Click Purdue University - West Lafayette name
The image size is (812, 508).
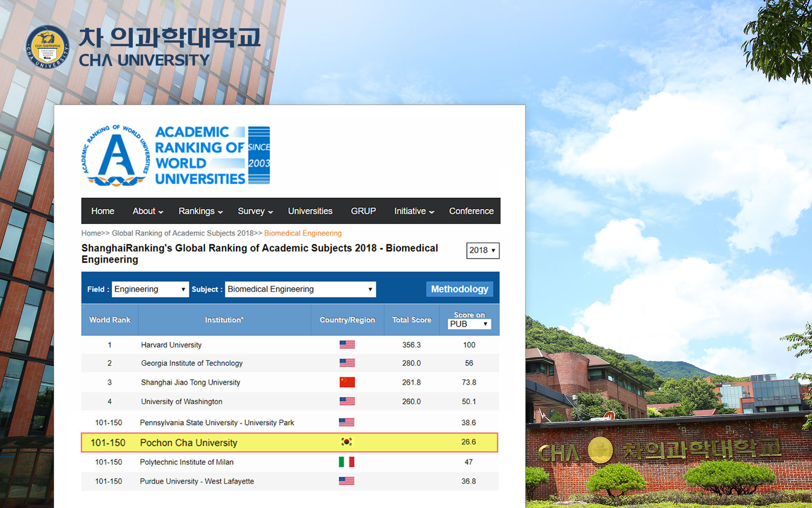tap(197, 481)
